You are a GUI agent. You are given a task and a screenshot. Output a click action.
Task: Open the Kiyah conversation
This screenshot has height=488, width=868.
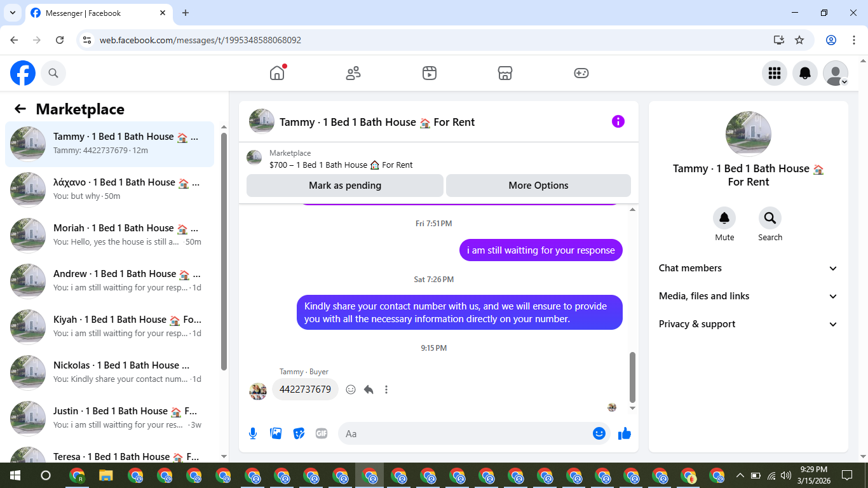click(x=110, y=327)
